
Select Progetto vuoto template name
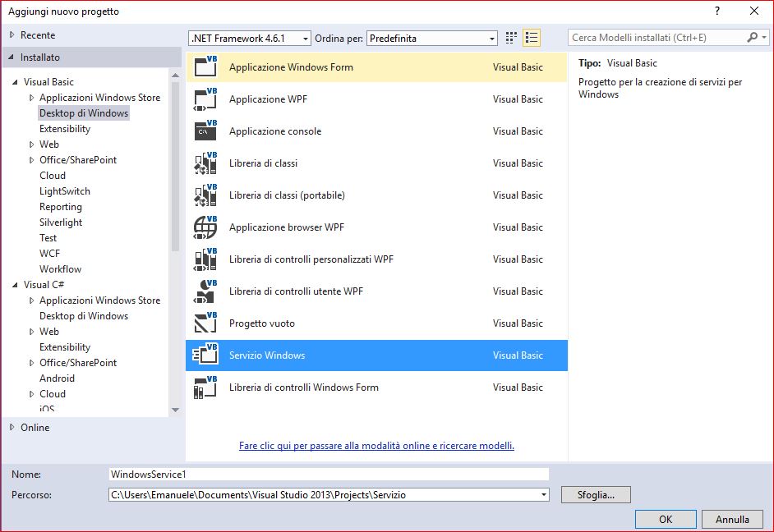point(261,323)
